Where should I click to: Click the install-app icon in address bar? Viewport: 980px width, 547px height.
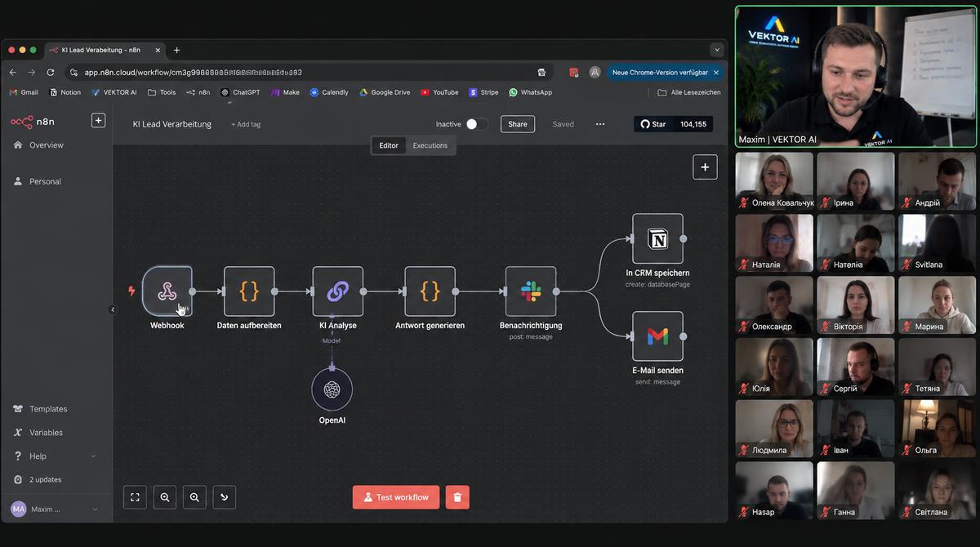(x=541, y=72)
